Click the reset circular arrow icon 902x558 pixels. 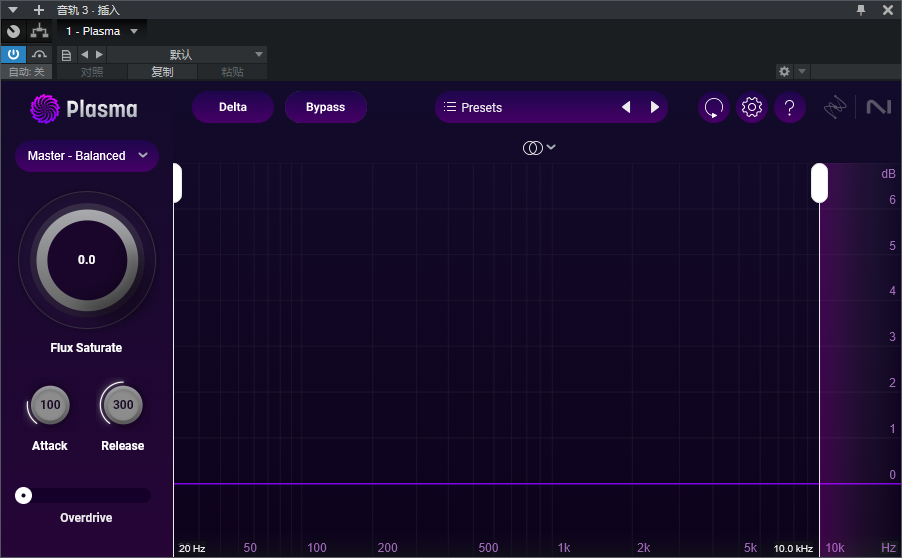[x=713, y=107]
